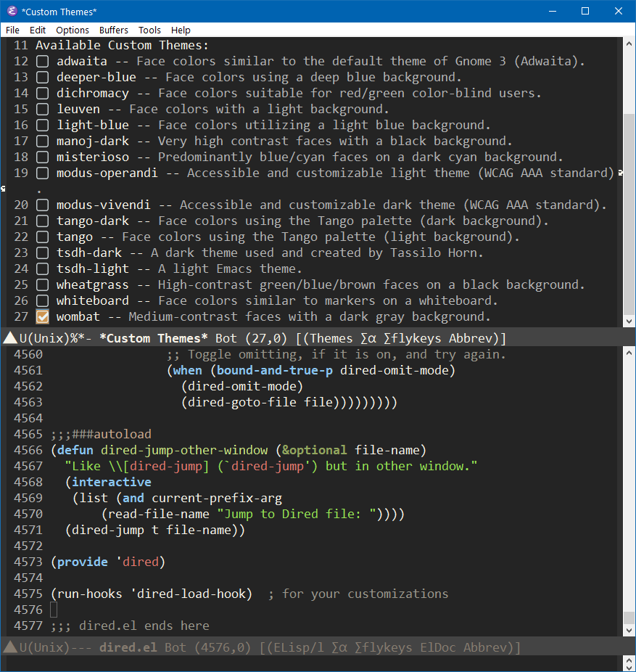
Task: Click 'Bot' in Custom Themes mode line
Action: point(226,339)
